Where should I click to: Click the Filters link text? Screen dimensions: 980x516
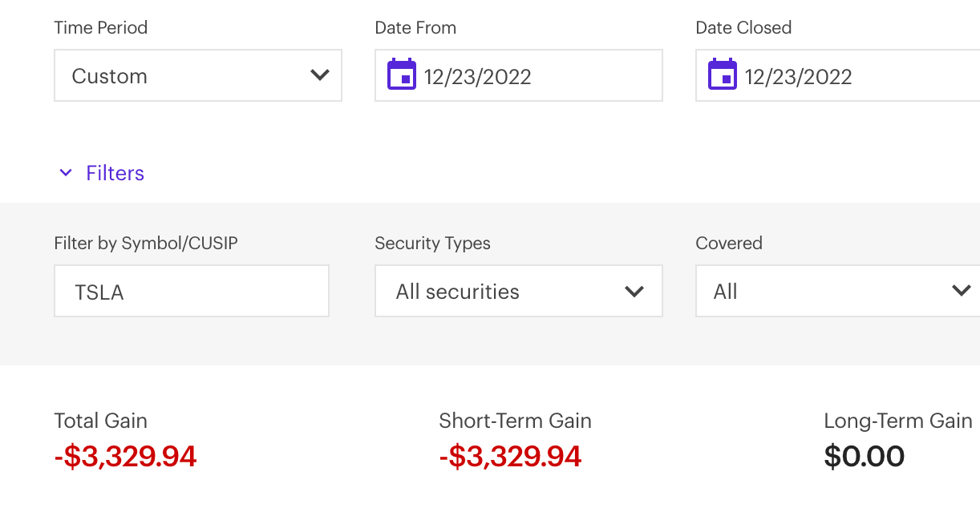[115, 173]
